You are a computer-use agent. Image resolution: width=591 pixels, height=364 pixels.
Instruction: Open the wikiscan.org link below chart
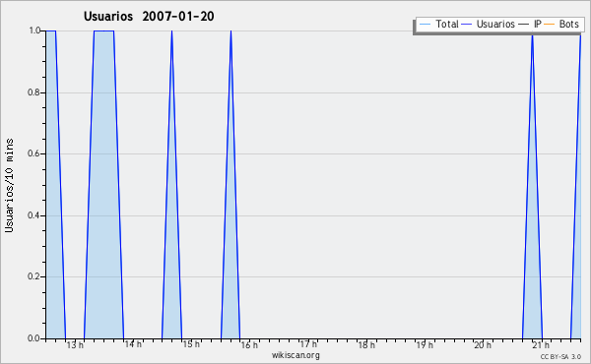[x=295, y=355]
